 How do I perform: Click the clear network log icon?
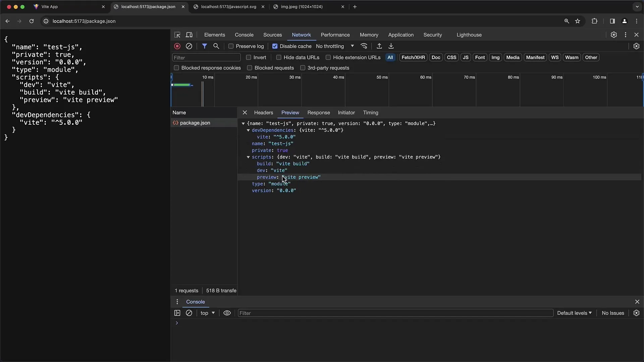click(189, 46)
